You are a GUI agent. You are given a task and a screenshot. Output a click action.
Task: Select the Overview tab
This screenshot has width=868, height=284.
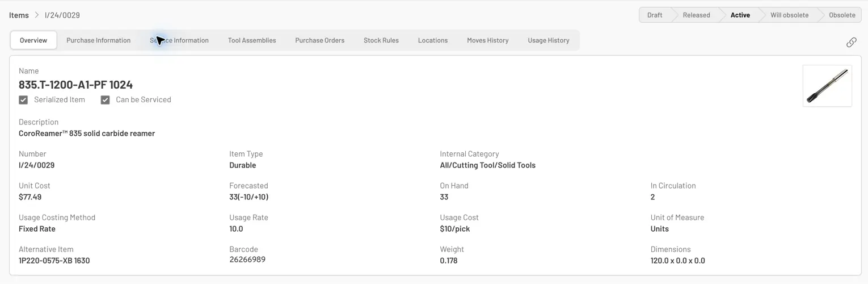33,40
